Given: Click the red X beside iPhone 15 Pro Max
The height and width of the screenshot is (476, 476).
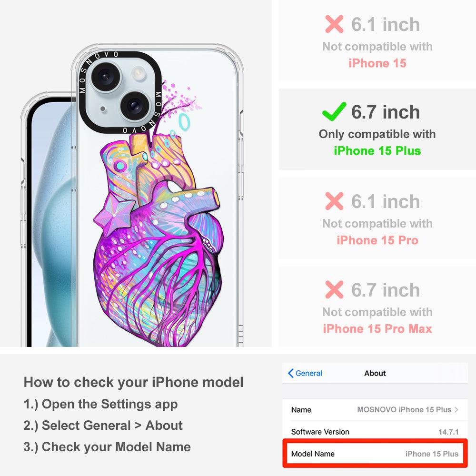Looking at the screenshot, I should [x=334, y=289].
